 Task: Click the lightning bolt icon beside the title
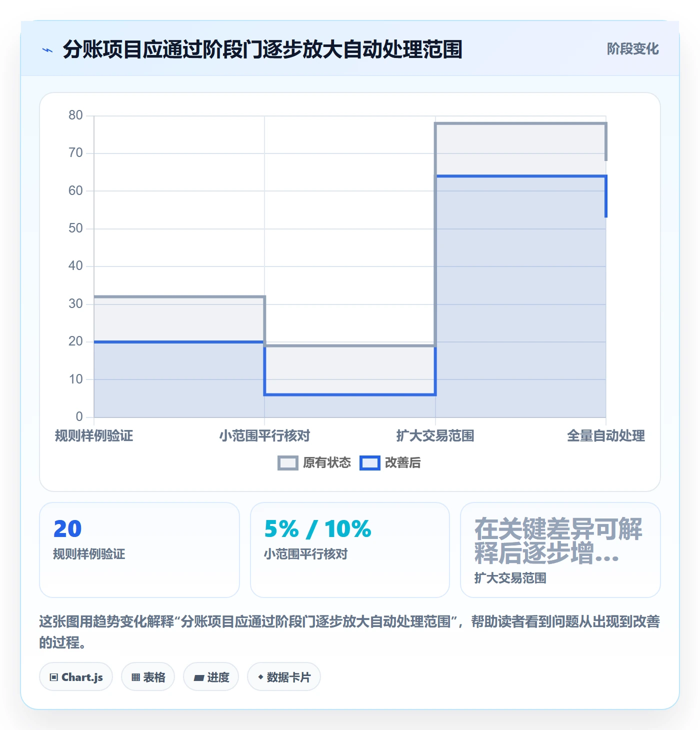[x=47, y=50]
